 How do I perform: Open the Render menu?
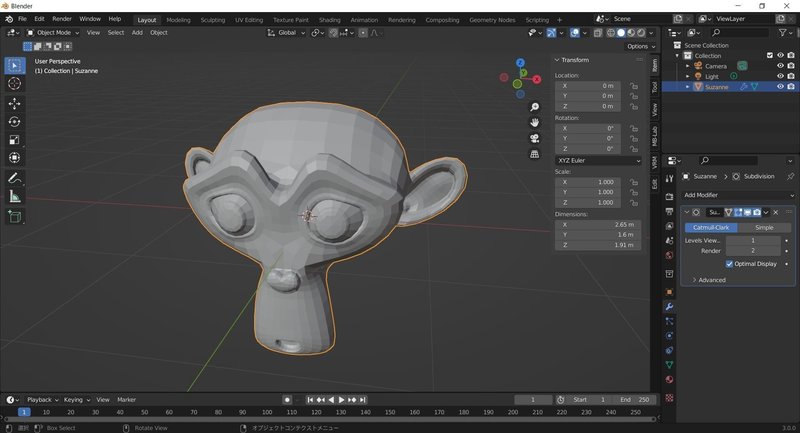(62, 19)
